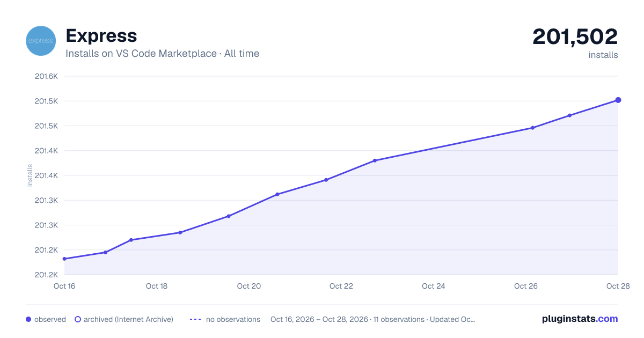
Task: Select the large final data point at Oct 28
Action: (x=618, y=100)
